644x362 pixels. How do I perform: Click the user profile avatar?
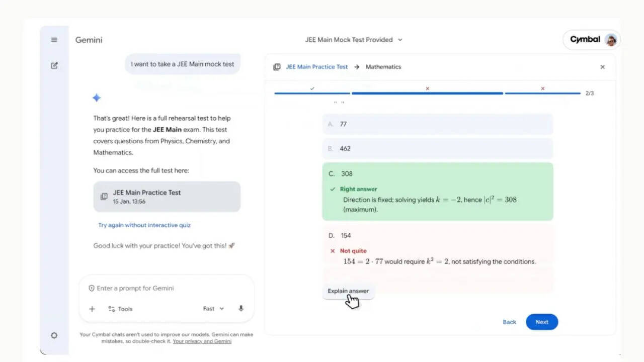point(611,40)
